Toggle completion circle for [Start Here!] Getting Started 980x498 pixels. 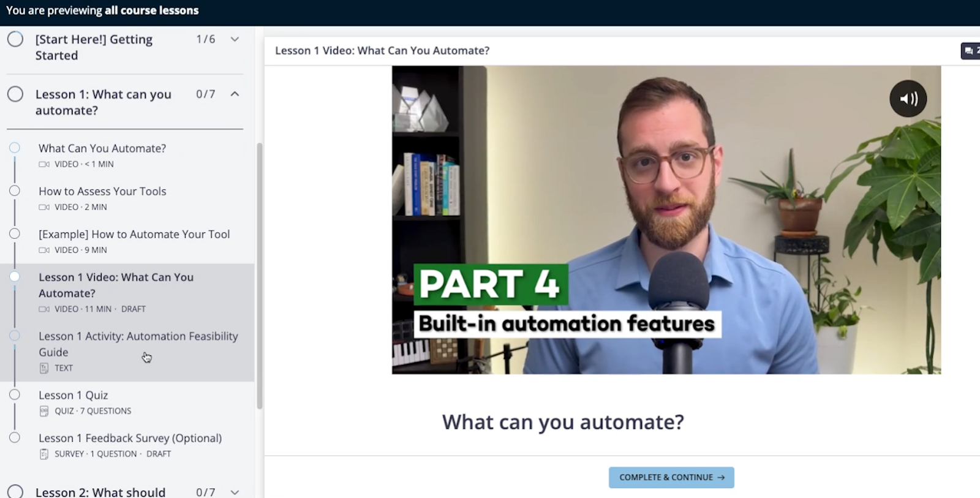click(15, 39)
